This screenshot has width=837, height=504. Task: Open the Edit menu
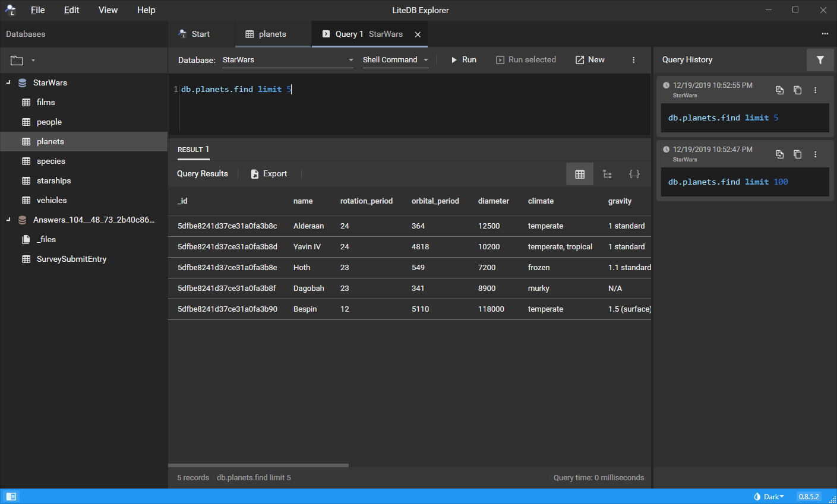click(x=71, y=10)
